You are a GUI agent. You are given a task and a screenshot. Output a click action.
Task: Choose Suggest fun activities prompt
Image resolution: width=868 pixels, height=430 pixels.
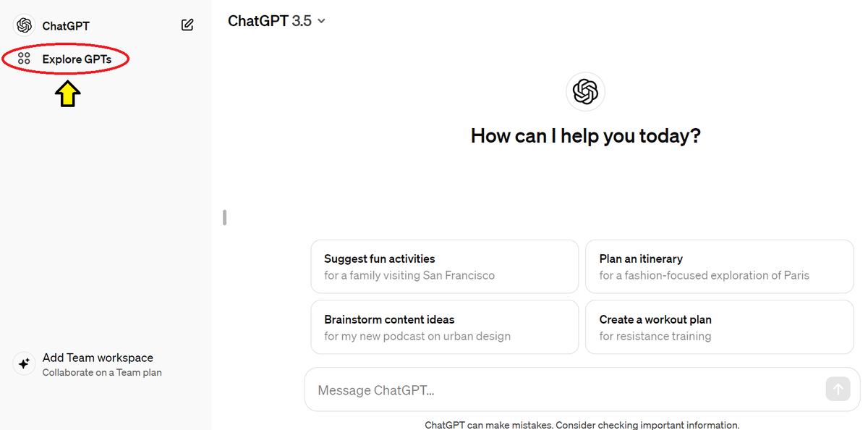tap(444, 266)
